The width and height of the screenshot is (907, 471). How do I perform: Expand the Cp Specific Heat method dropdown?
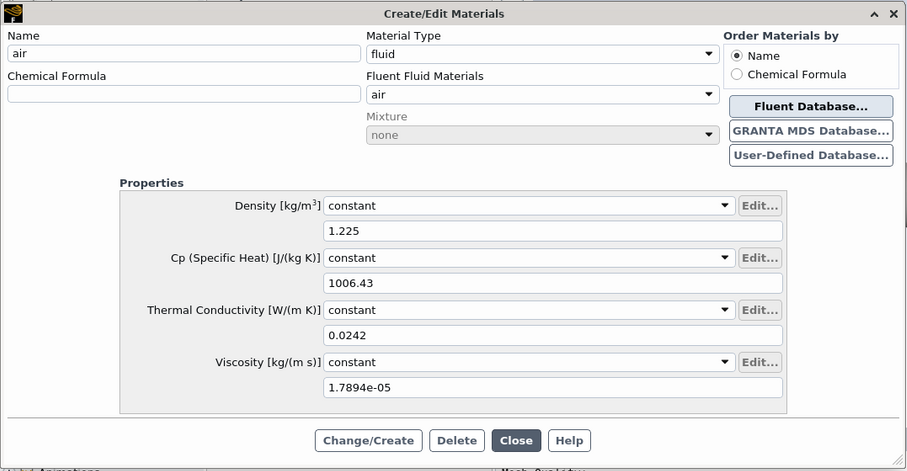pos(529,258)
